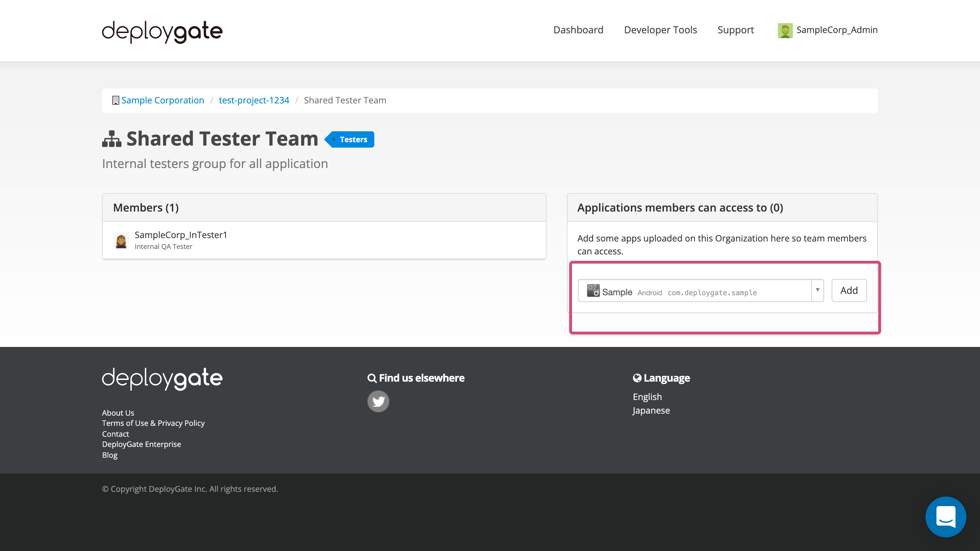Click the SampleCorp_InTester1 member avatar
The height and width of the screenshot is (551, 980).
tap(121, 240)
